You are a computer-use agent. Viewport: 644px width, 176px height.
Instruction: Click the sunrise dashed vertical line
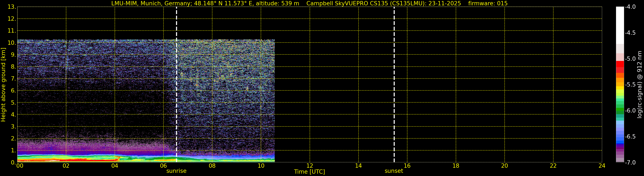176,85
